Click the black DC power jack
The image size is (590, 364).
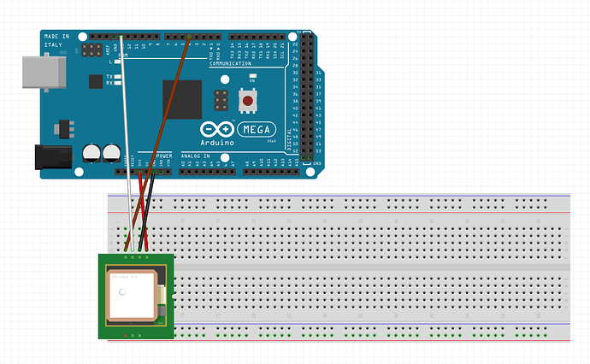pyautogui.click(x=53, y=157)
